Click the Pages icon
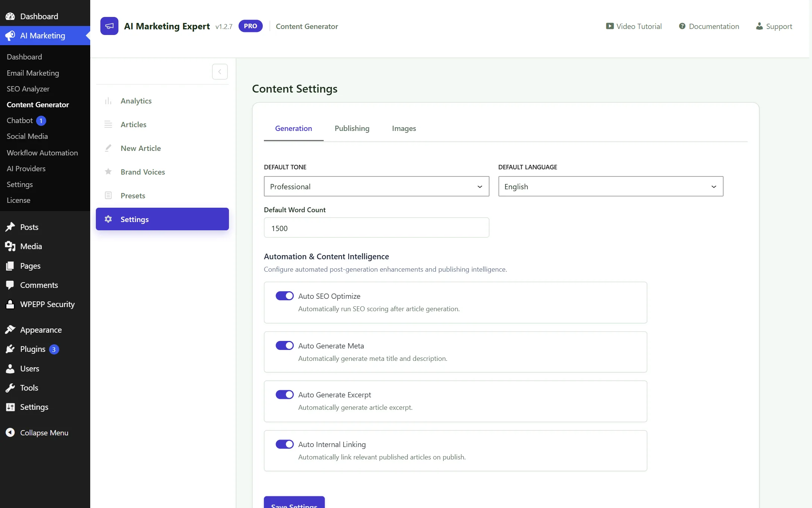The height and width of the screenshot is (508, 812). pyautogui.click(x=10, y=266)
